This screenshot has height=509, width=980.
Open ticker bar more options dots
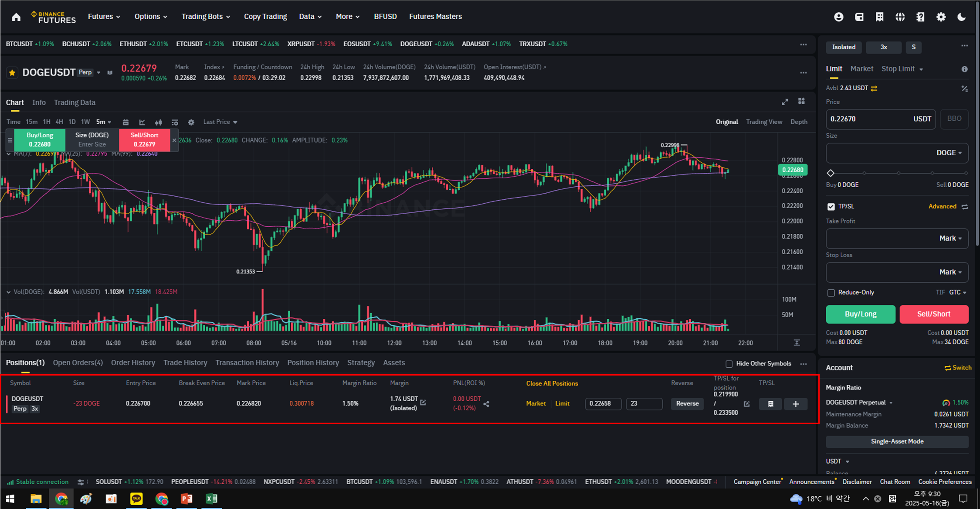click(x=803, y=44)
